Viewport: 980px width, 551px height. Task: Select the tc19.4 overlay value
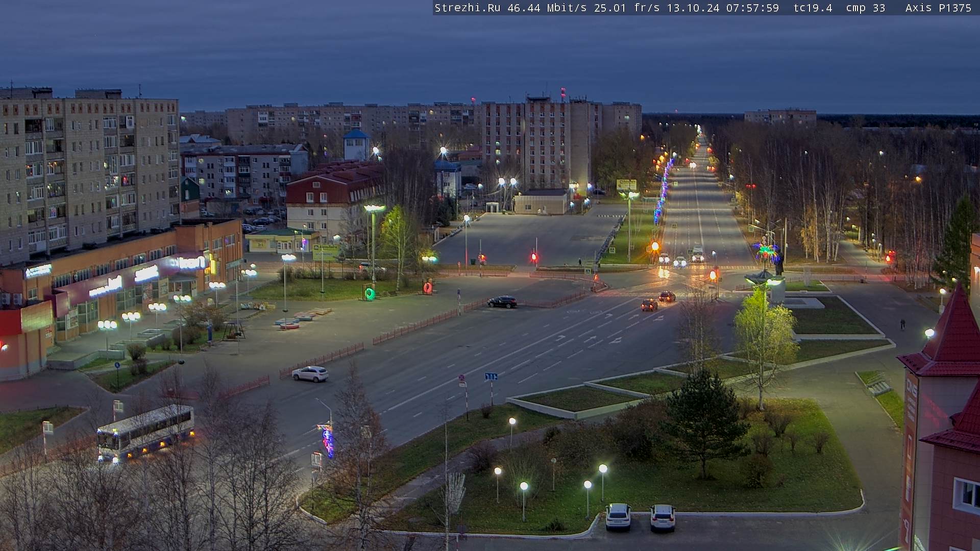[813, 8]
